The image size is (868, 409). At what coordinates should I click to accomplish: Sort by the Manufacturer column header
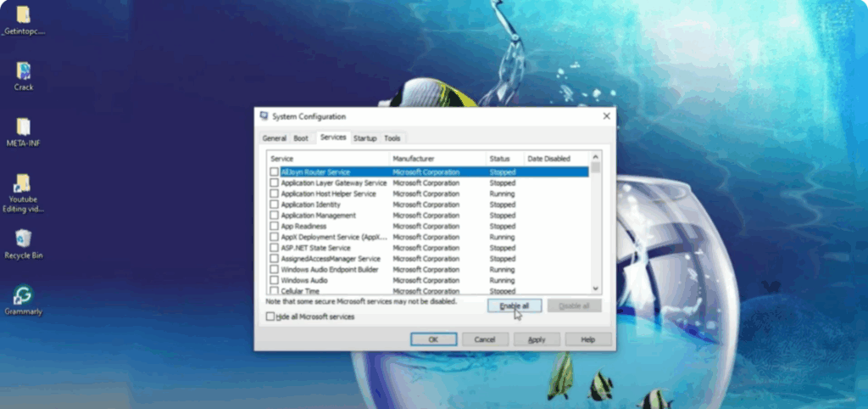click(x=438, y=159)
